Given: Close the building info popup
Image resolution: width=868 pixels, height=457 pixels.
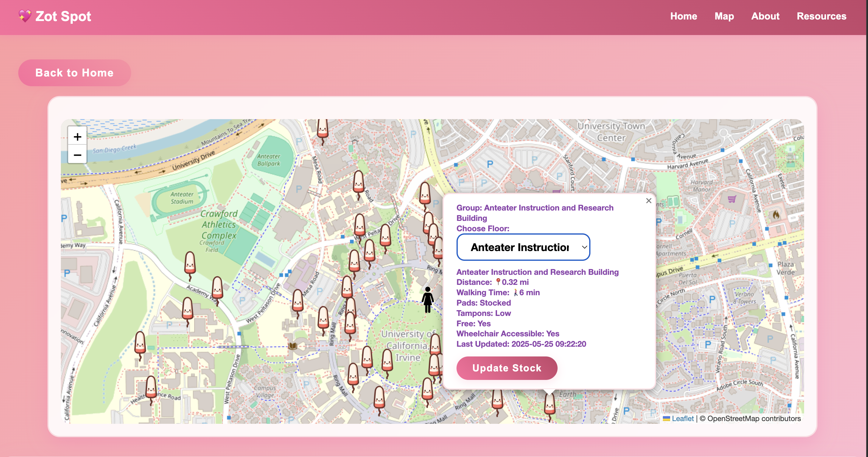Looking at the screenshot, I should (648, 201).
